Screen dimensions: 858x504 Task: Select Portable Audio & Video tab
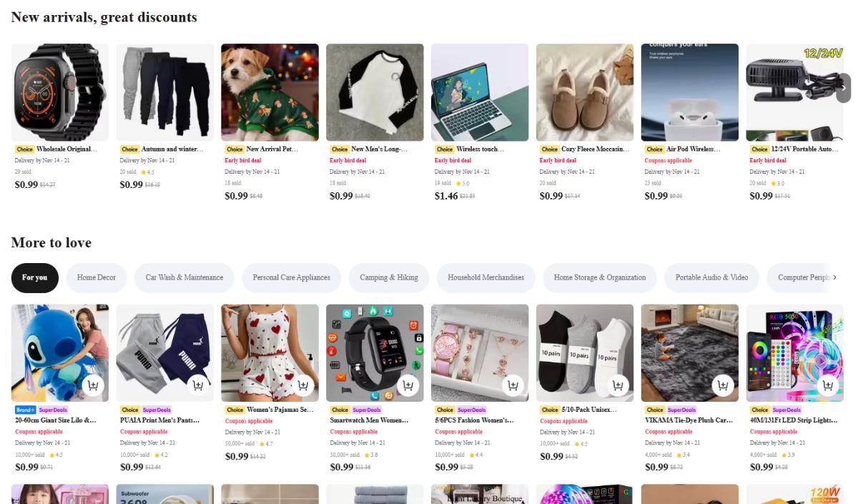click(711, 277)
